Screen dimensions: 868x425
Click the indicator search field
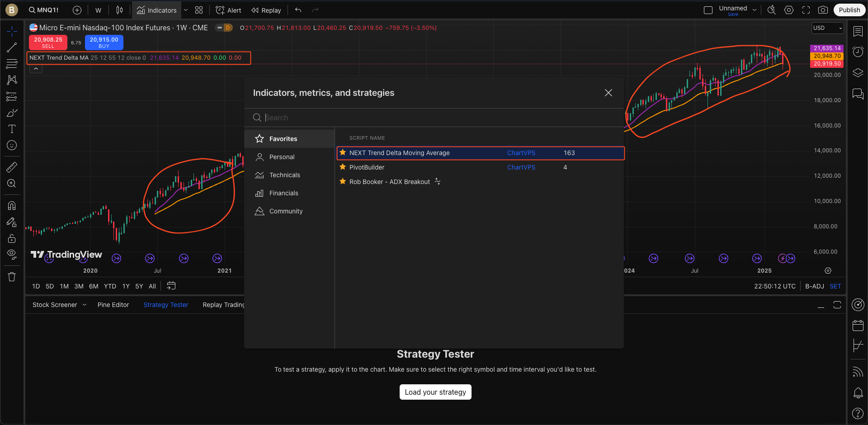[x=434, y=118]
